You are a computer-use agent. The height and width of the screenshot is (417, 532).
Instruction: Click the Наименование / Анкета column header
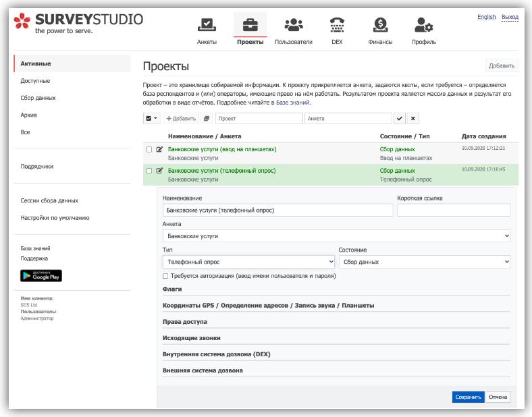tap(205, 136)
